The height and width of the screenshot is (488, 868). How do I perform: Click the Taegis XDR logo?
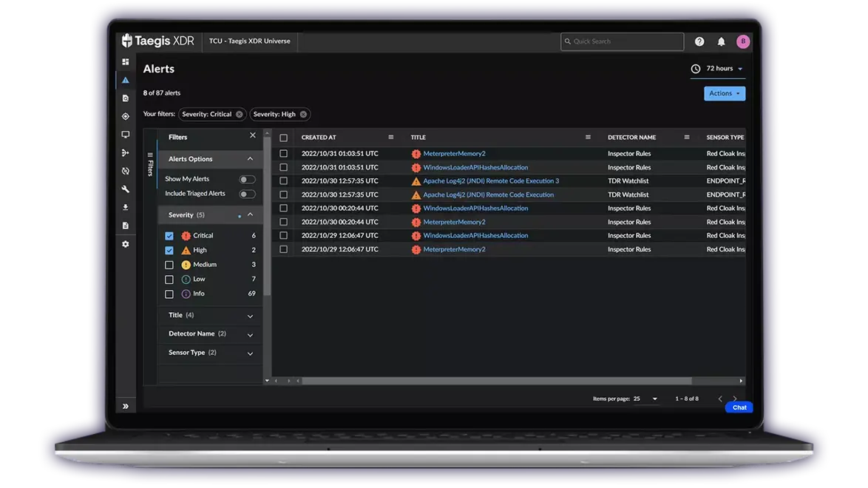click(158, 41)
